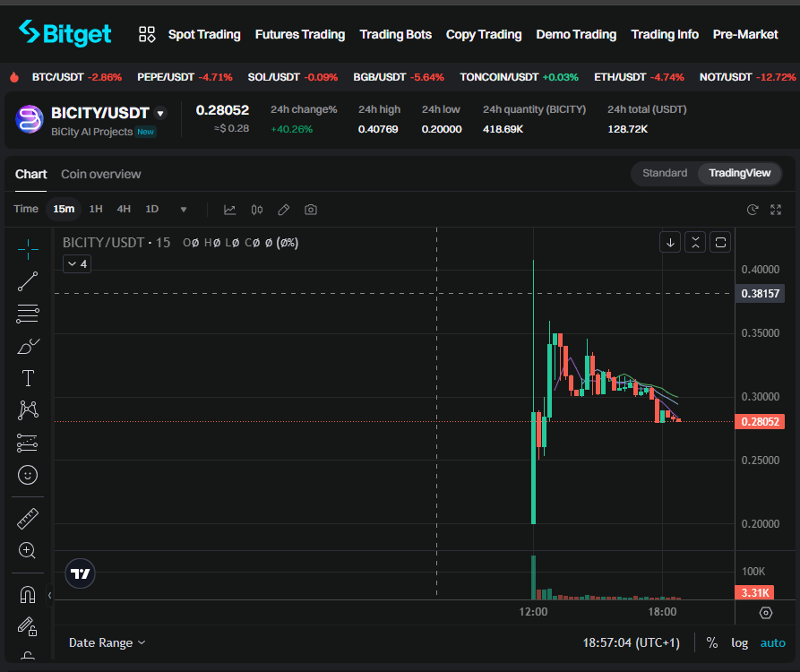Select the ruler measure tool
Image resolution: width=800 pixels, height=672 pixels.
tap(28, 519)
